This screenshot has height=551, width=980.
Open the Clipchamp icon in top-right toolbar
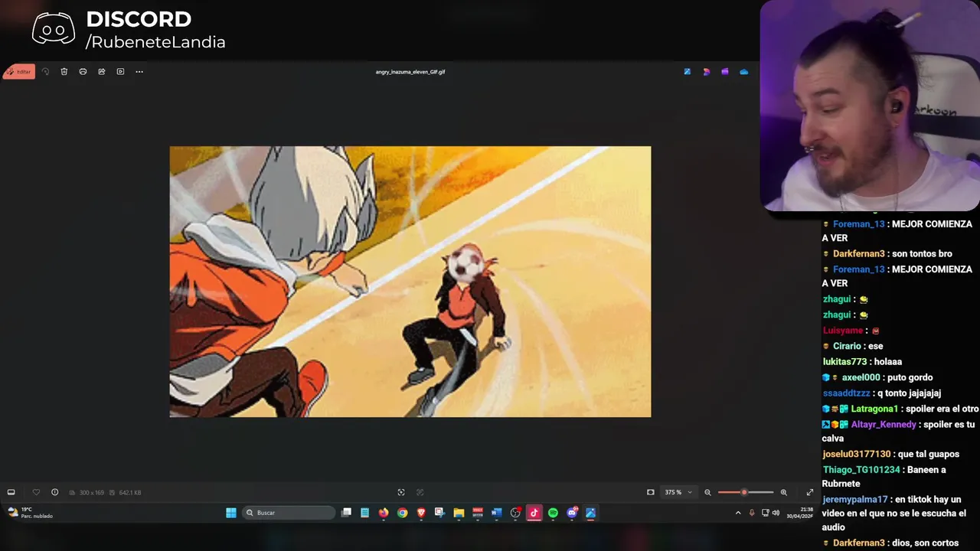pos(706,72)
